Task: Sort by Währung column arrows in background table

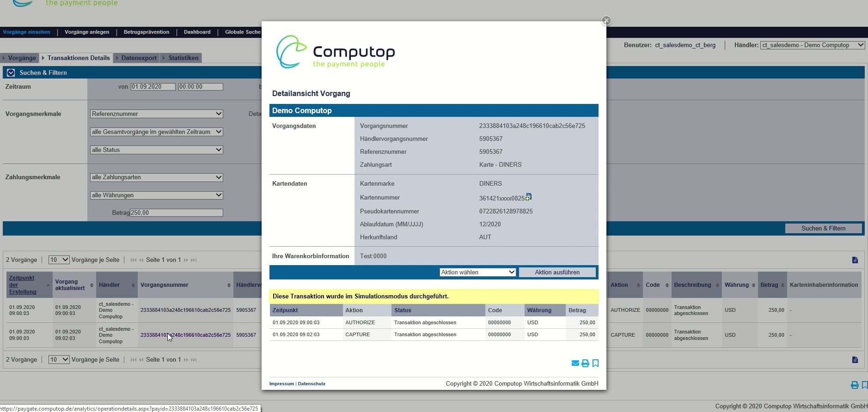Action: point(753,285)
